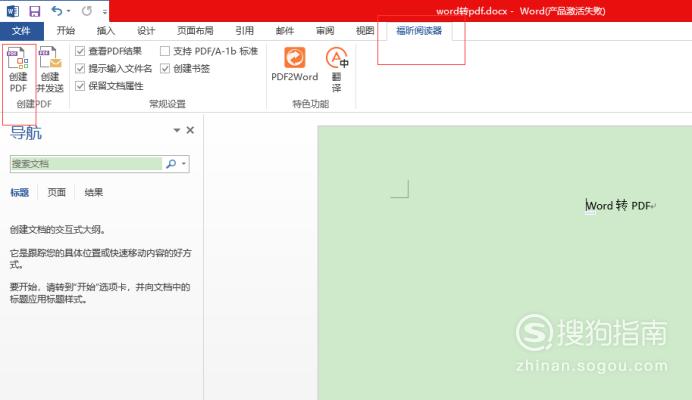Click the Save icon in quick access toolbar
Image resolution: width=692 pixels, height=400 pixels.
pos(34,11)
